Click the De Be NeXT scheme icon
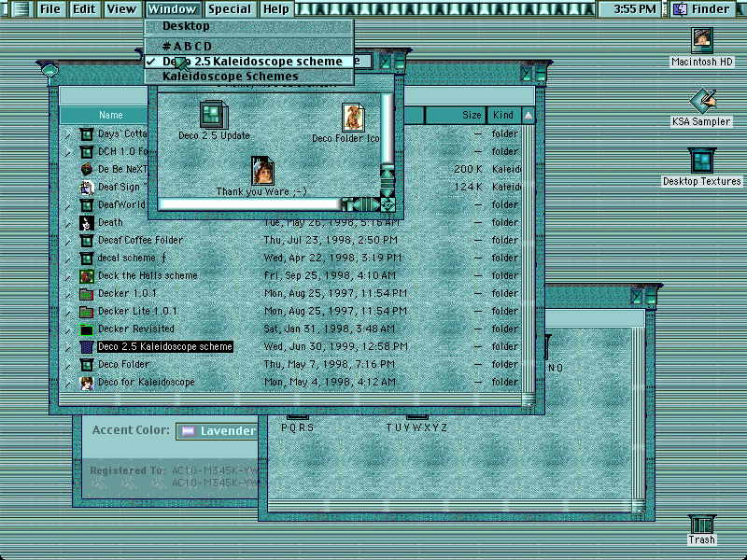Viewport: 747px width, 560px height. (x=86, y=169)
